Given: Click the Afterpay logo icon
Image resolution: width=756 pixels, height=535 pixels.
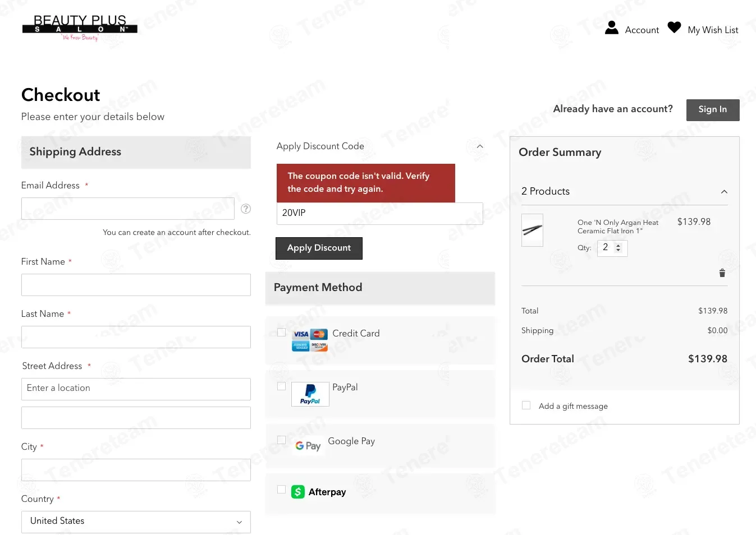Looking at the screenshot, I should click(x=298, y=492).
